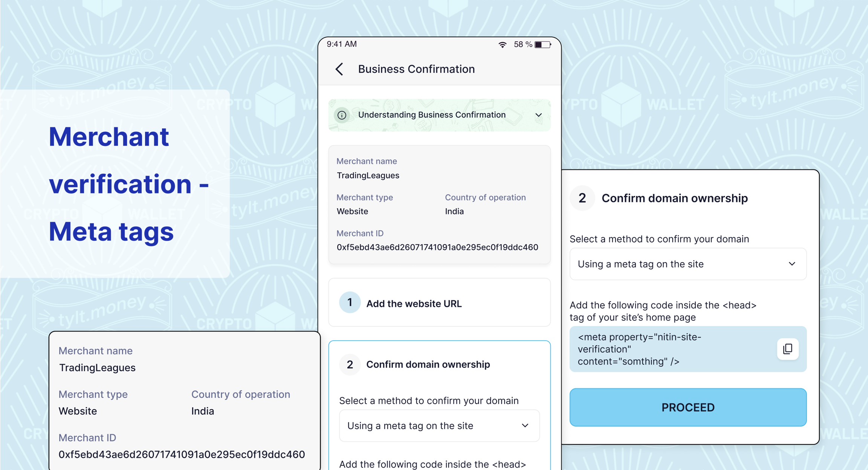The width and height of the screenshot is (868, 470).
Task: Click the step 2 circle in the right card
Action: [x=582, y=198]
